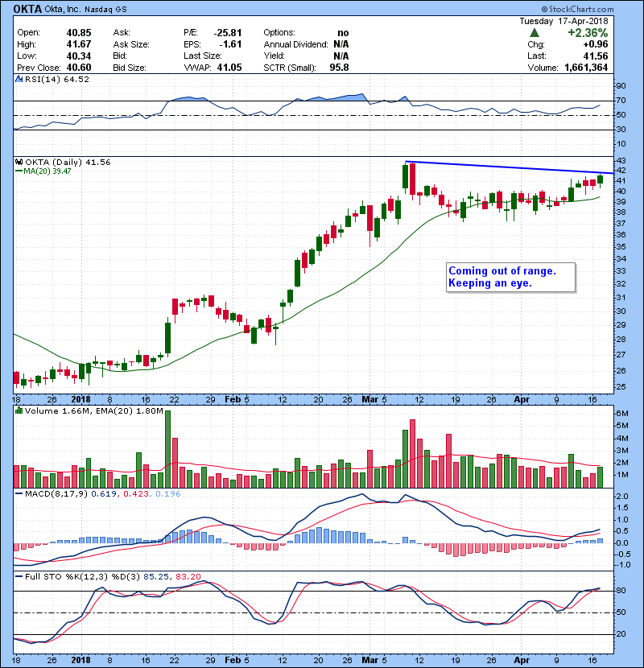
Task: Click the RSI(14) reading 64.52
Action: coord(75,79)
